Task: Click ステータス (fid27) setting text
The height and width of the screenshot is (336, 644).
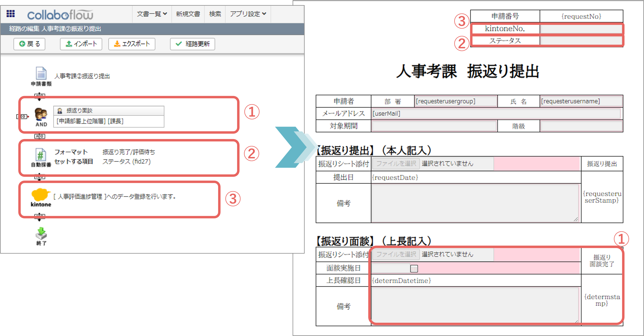Action: click(x=126, y=162)
